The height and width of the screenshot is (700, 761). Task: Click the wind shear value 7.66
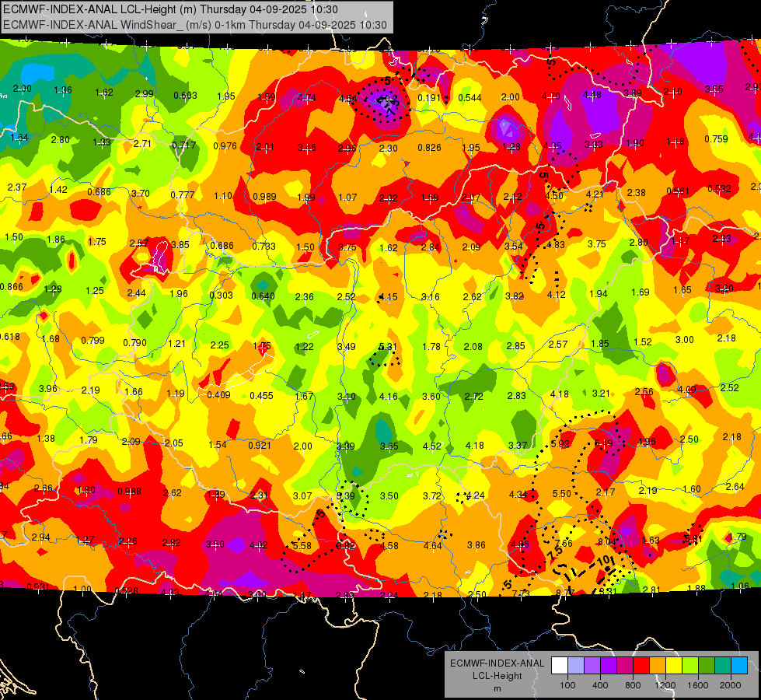[x=564, y=543]
